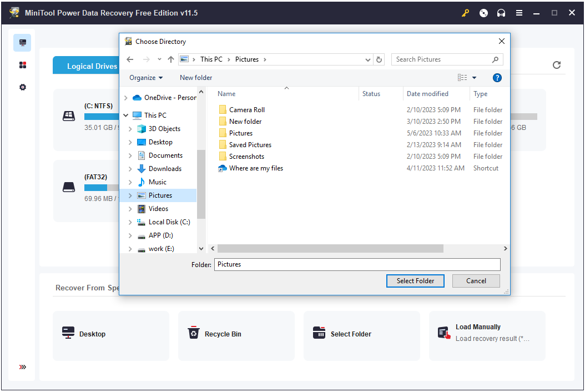Select the FAT32 drive icon
The width and height of the screenshot is (585, 392).
[69, 187]
